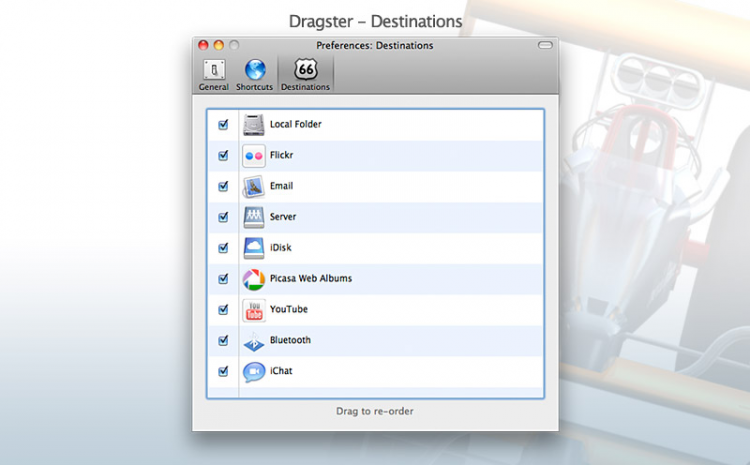Switch to the Shortcuts tab
This screenshot has width=750, height=465.
point(254,75)
